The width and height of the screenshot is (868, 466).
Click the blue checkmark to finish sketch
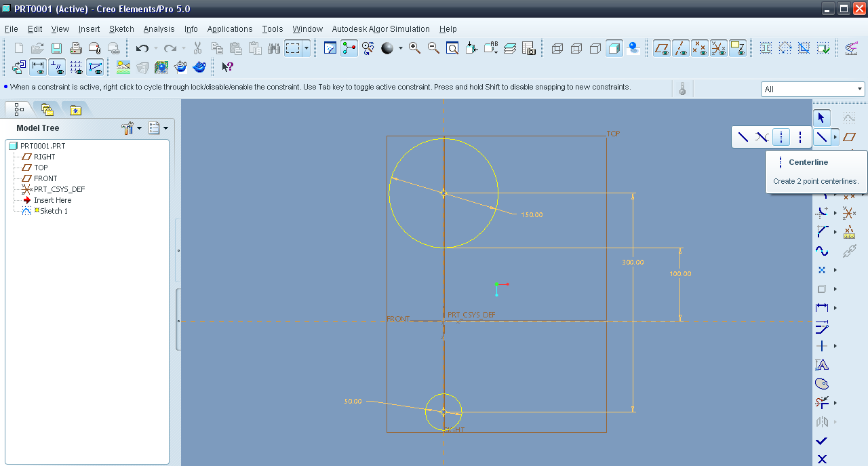822,441
